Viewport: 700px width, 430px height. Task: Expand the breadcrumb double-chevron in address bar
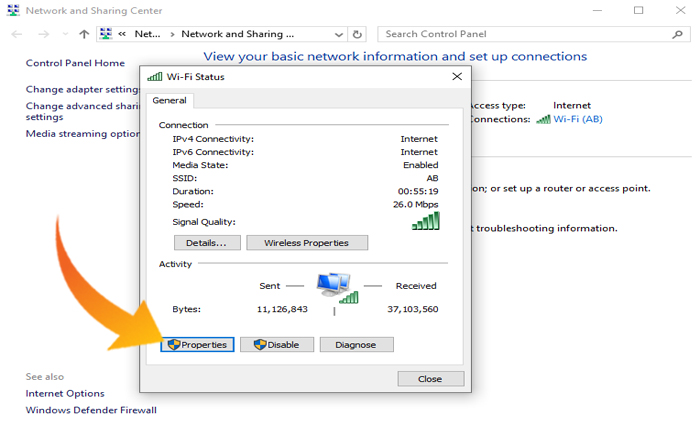[122, 34]
